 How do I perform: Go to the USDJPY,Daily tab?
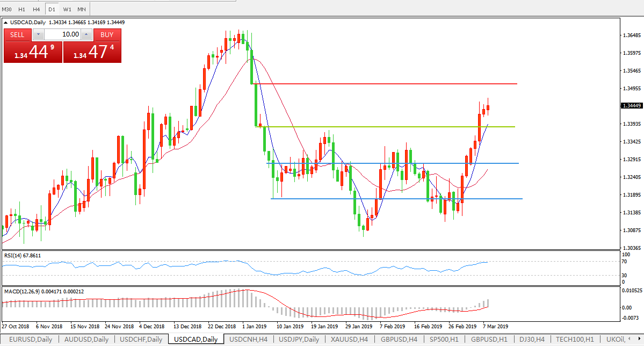tap(299, 340)
